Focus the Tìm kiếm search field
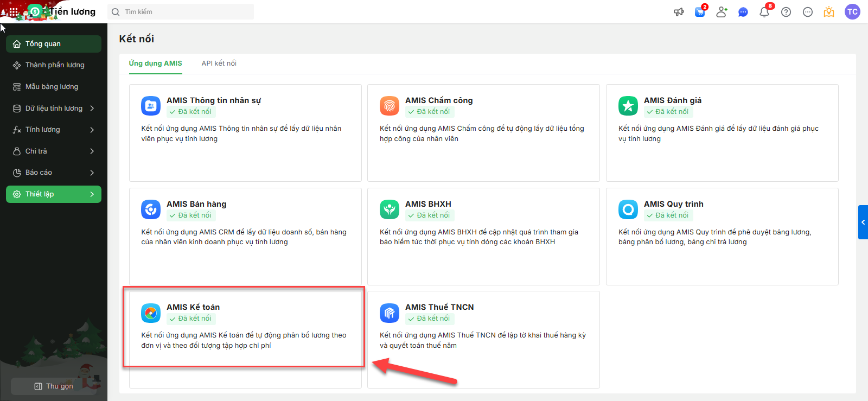This screenshot has height=401, width=868. 181,12
